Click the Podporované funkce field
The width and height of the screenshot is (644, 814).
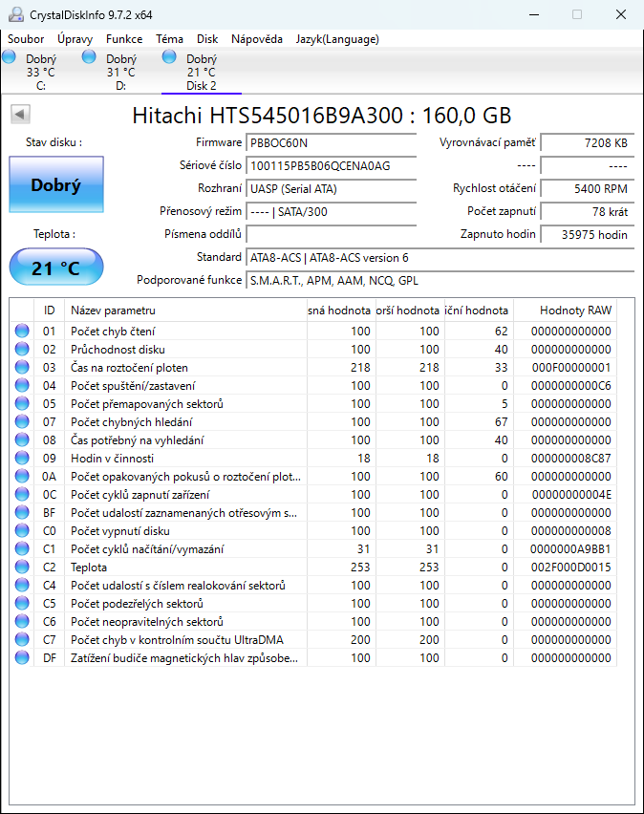tap(440, 280)
